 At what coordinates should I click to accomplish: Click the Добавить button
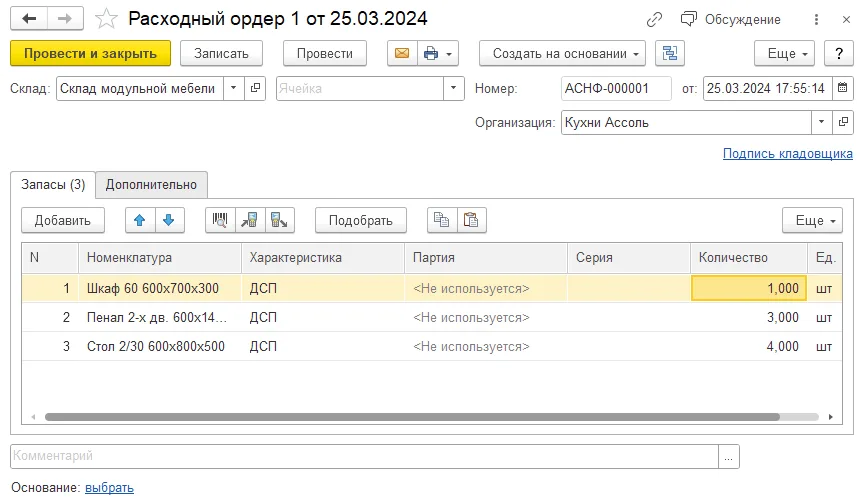[x=62, y=221]
